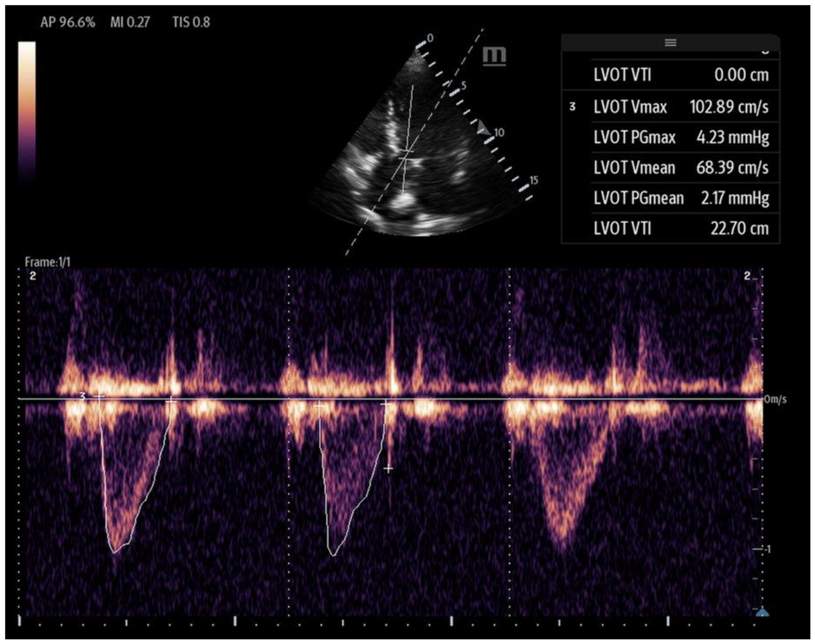The image size is (815, 644).
Task: Select the LVOT Vmax 102.89 cm/s row
Action: point(681,107)
